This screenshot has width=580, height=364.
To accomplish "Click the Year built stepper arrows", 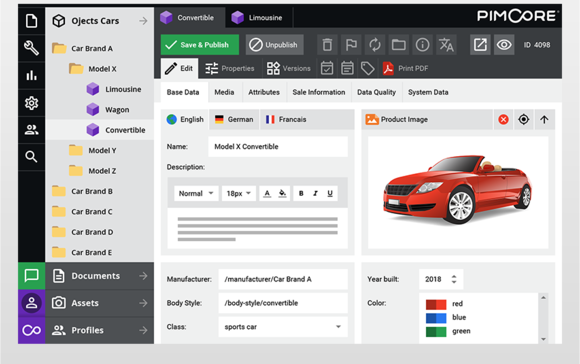I will click(454, 279).
